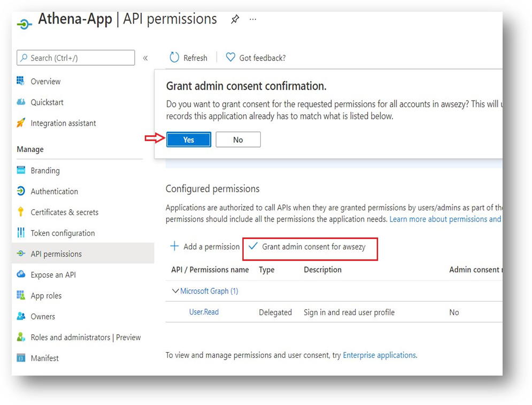Click the Quickstart cloud icon

tap(21, 102)
